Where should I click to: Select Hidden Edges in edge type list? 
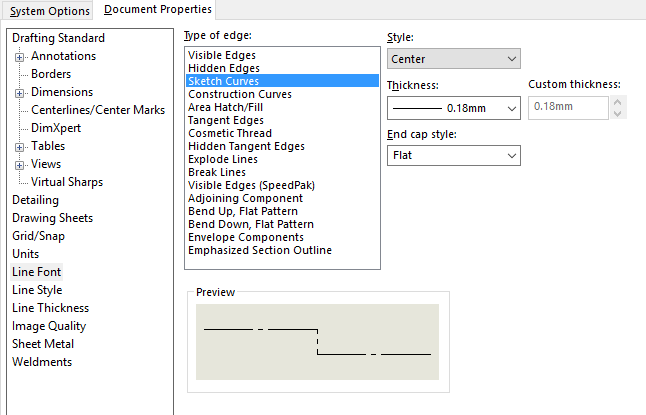click(222, 68)
